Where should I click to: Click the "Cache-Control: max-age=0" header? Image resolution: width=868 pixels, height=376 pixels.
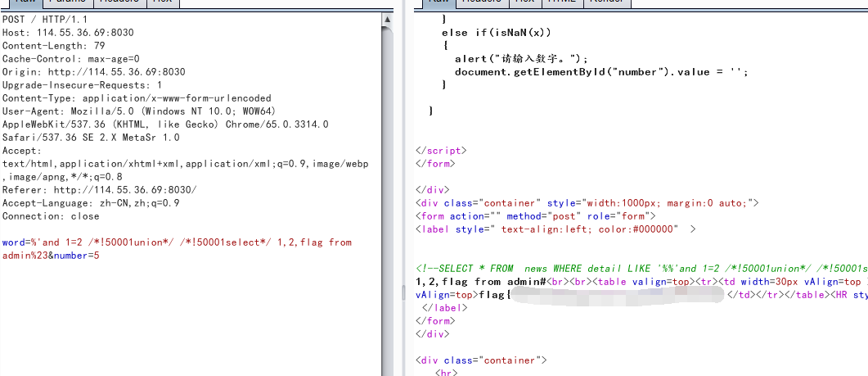(71, 59)
